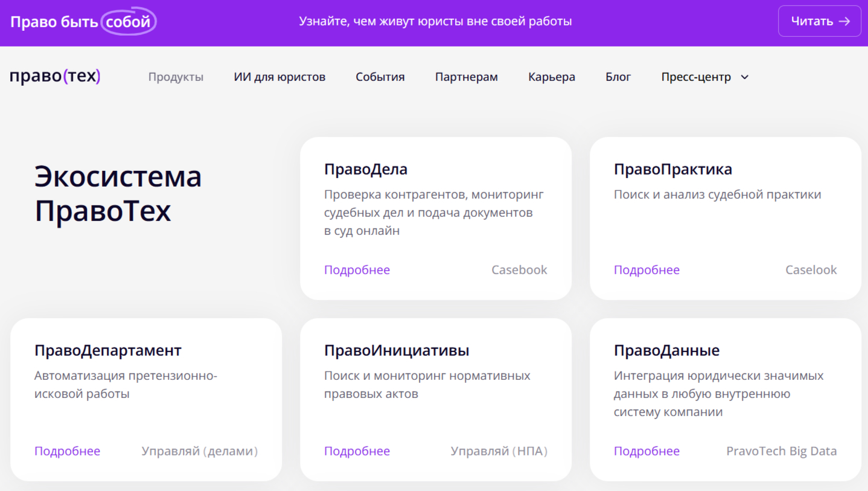
Task: Click Подробнее in the ПравоДанные card
Action: (646, 451)
